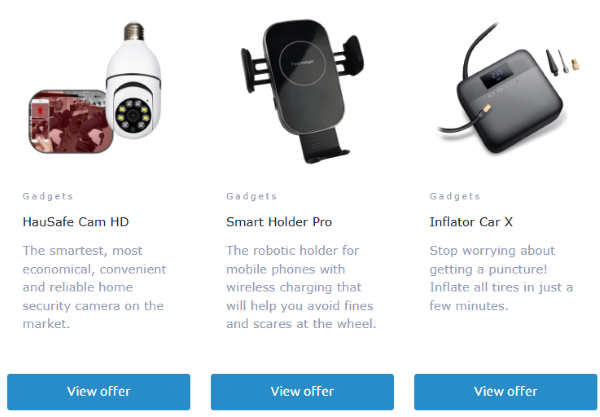Select Gadgets category above Inflator Car X
The height and width of the screenshot is (417, 600).
coord(455,196)
